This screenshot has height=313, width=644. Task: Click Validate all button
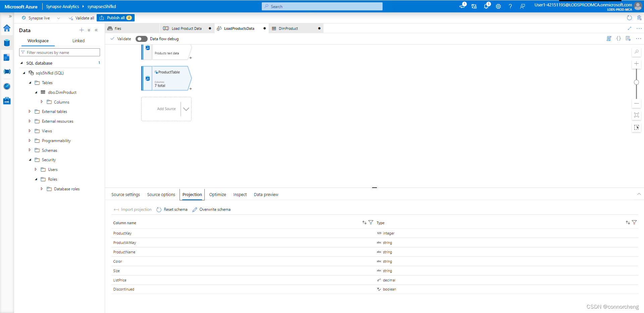[x=82, y=18]
